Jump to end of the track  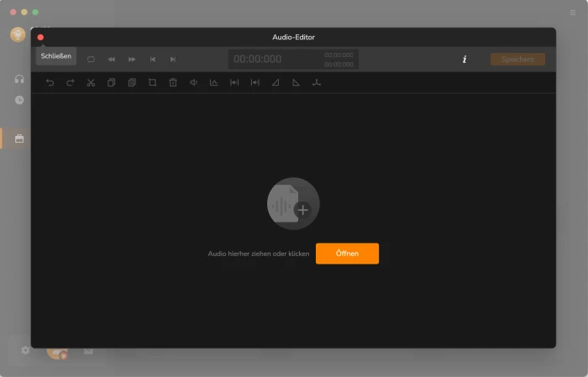(173, 60)
